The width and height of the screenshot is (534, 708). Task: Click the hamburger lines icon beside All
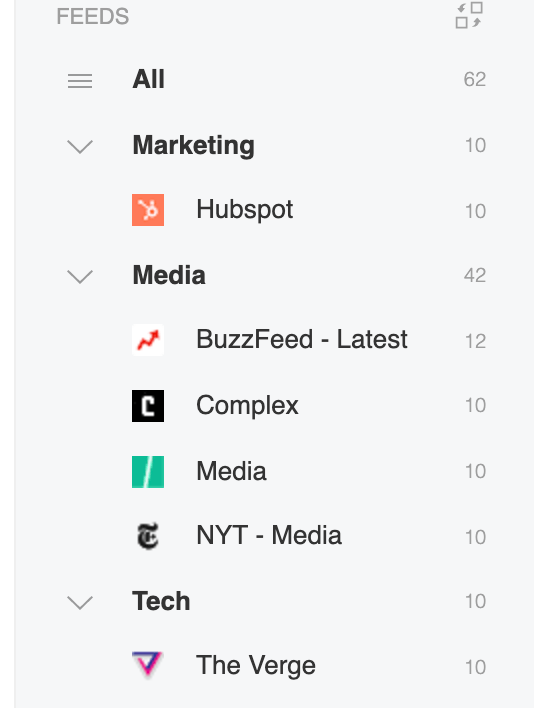[80, 81]
